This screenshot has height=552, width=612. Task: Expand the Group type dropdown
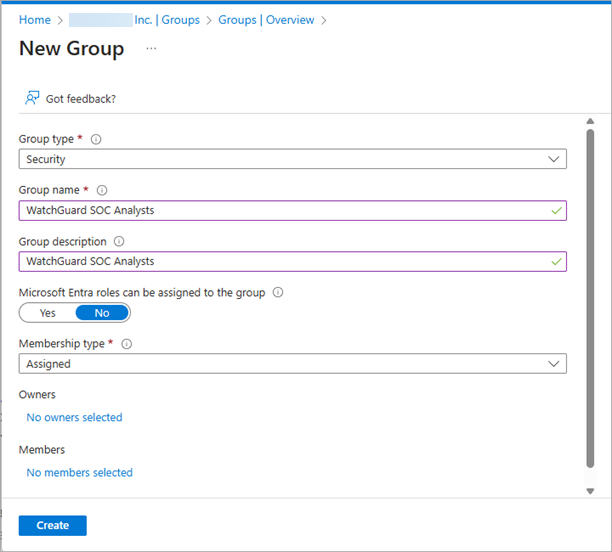click(x=553, y=159)
